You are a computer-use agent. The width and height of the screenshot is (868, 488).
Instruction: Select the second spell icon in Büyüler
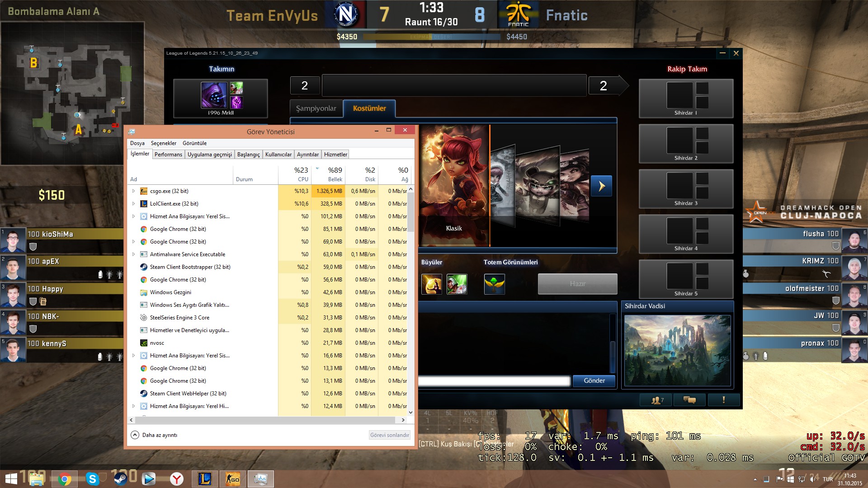[457, 284]
